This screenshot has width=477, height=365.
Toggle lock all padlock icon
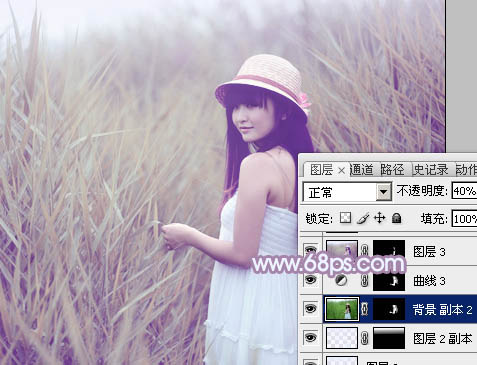[x=396, y=218]
